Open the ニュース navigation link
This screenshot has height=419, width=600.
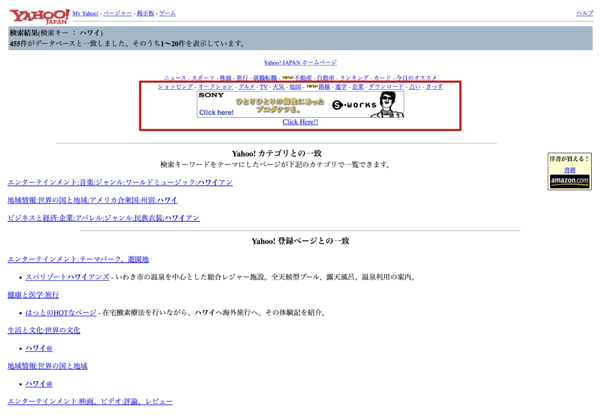(x=175, y=78)
